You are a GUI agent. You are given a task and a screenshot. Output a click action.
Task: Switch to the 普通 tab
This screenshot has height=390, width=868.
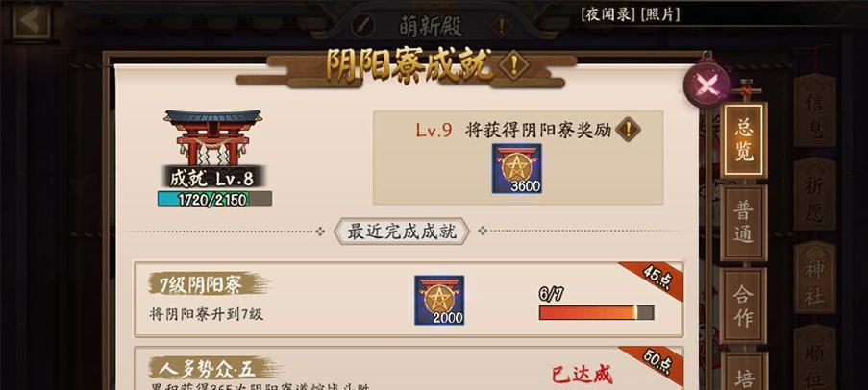(x=743, y=223)
